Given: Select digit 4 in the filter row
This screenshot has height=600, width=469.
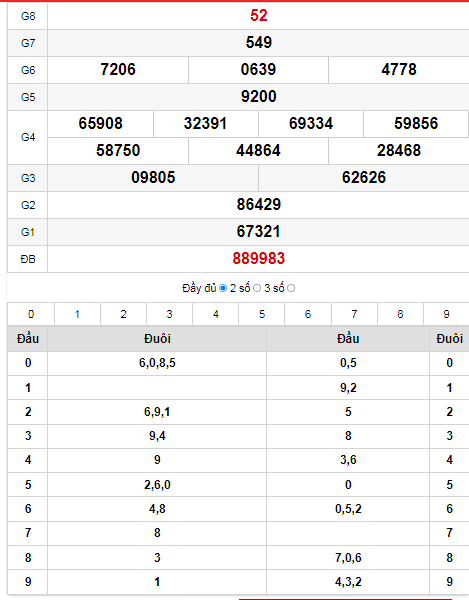Looking at the screenshot, I should 216,314.
